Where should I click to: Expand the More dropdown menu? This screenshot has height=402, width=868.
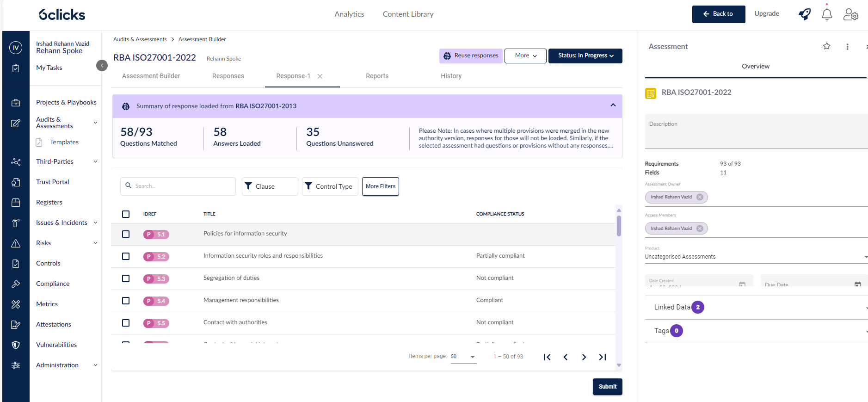(x=525, y=56)
